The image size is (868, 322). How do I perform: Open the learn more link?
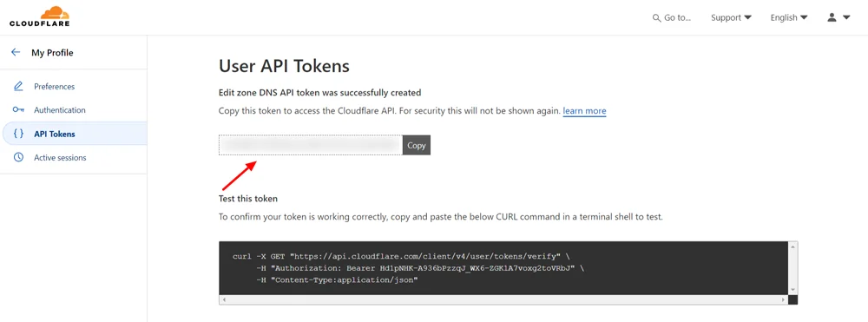point(584,110)
